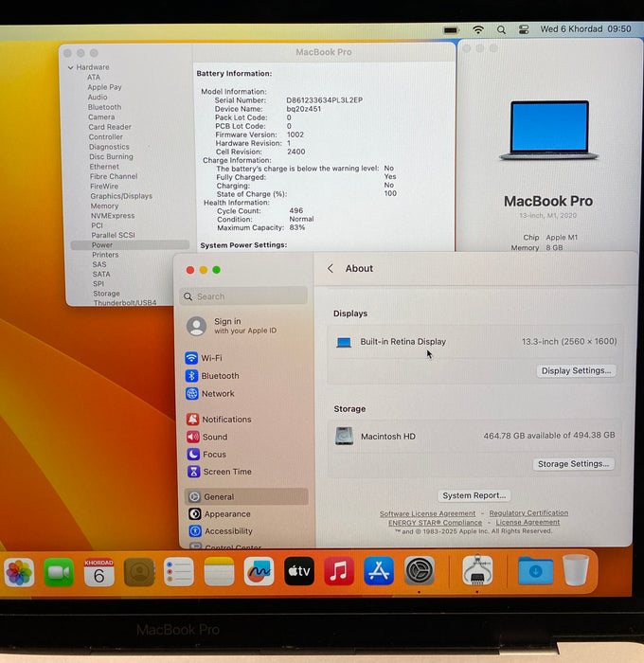Viewport: 644px width, 663px height.
Task: Click the MacBook Pro laptop image
Action: 549,131
